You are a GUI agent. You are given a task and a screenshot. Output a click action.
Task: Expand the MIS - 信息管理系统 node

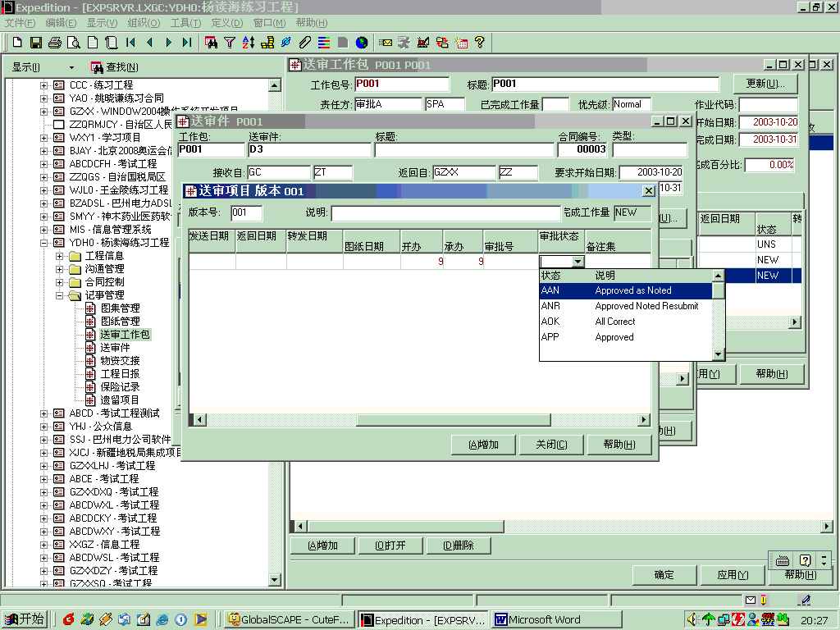pos(44,230)
